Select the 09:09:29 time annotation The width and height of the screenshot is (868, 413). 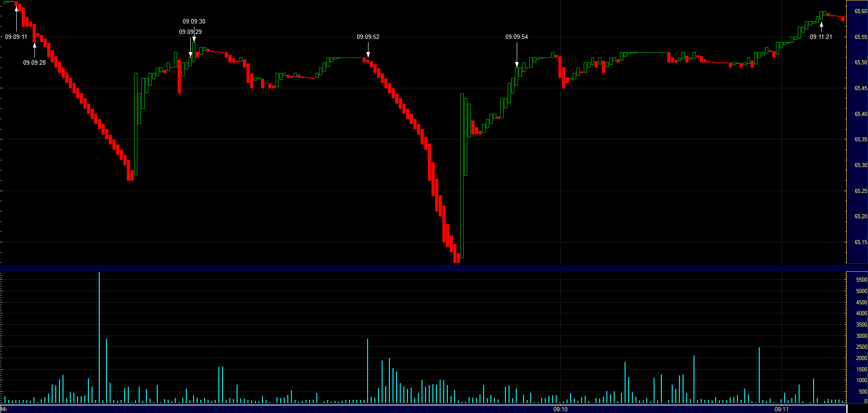tap(190, 32)
